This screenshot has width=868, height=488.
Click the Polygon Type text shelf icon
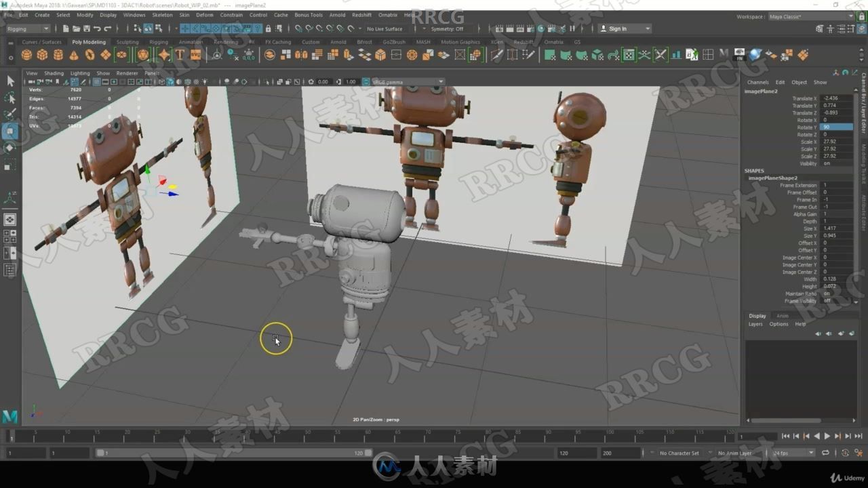(180, 55)
